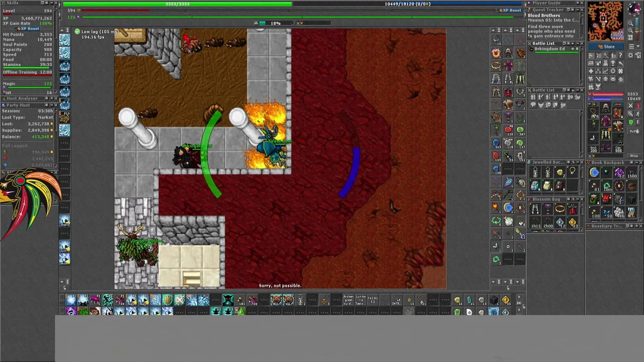Click XP Boost button in Skills panel
This screenshot has height=362, width=644.
coord(28,29)
